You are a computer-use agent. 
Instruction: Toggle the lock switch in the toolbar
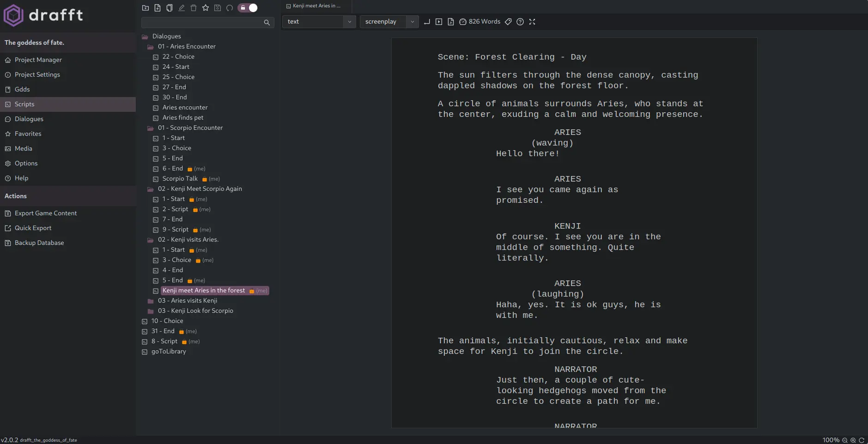point(247,8)
